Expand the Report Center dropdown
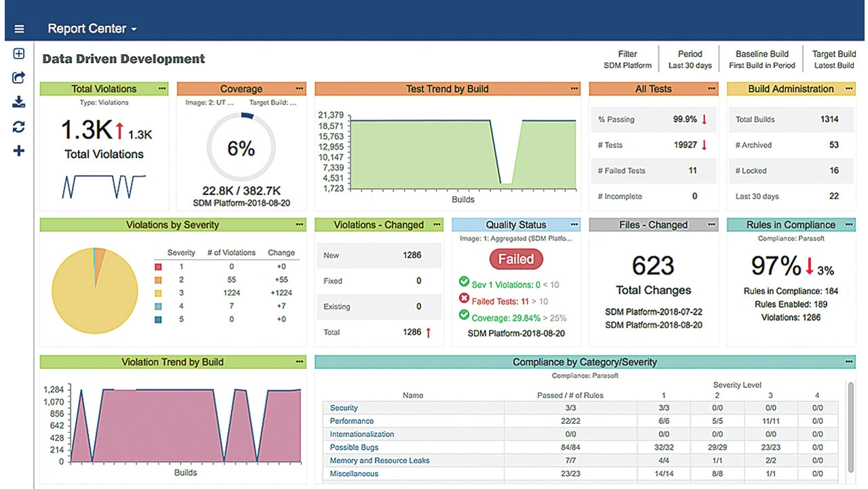Screen dimensions: 868x489 (x=92, y=29)
